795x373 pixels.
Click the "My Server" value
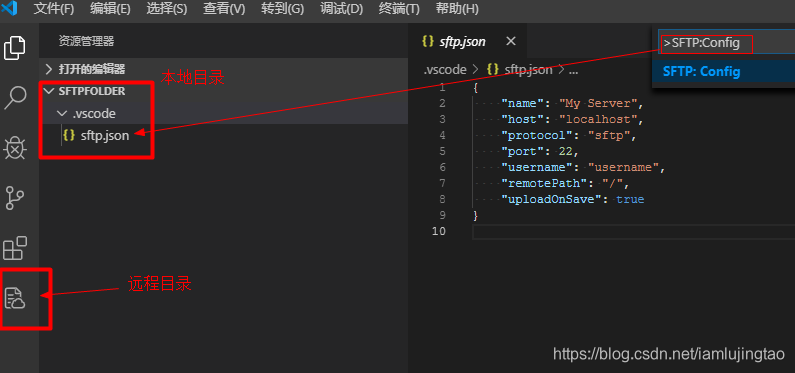(598, 103)
